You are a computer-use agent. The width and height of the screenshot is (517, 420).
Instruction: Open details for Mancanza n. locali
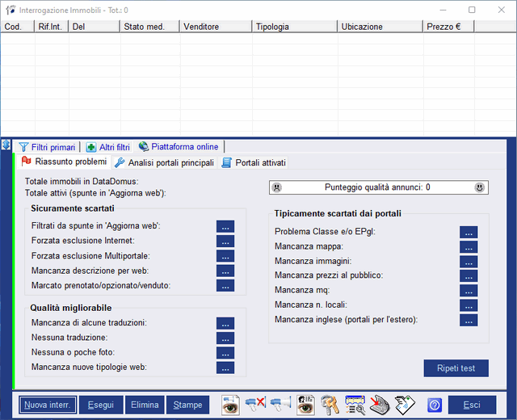469,305
